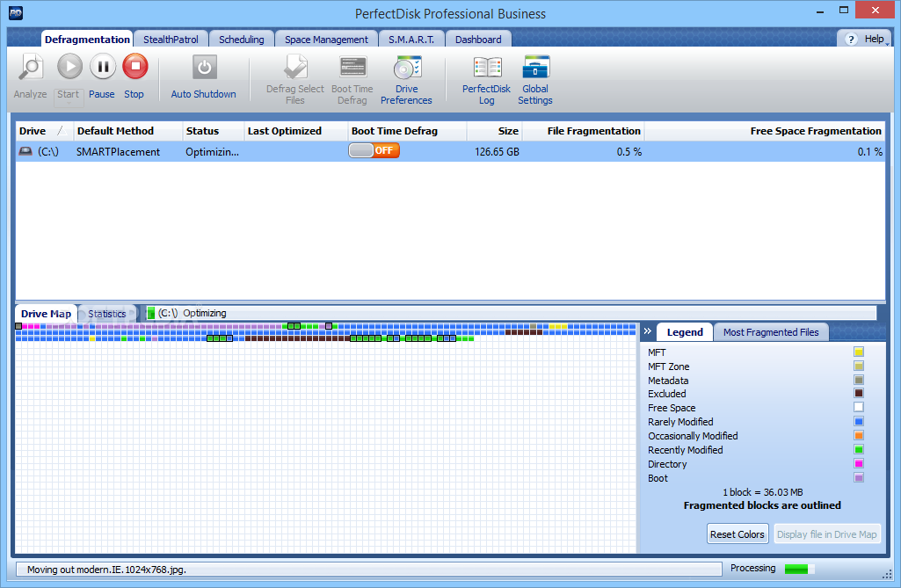Click the Occasionally Modified orange swatch
The height and width of the screenshot is (588, 901).
coord(859,435)
